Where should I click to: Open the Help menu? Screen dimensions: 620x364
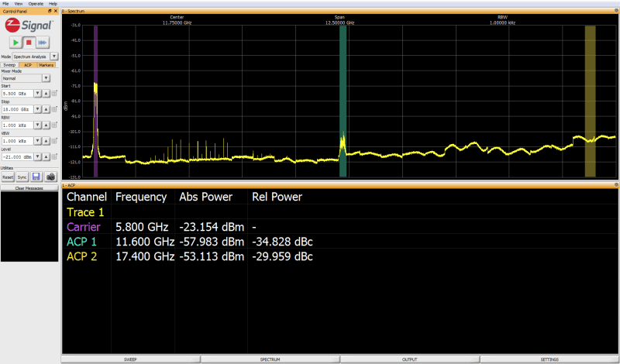tap(53, 4)
